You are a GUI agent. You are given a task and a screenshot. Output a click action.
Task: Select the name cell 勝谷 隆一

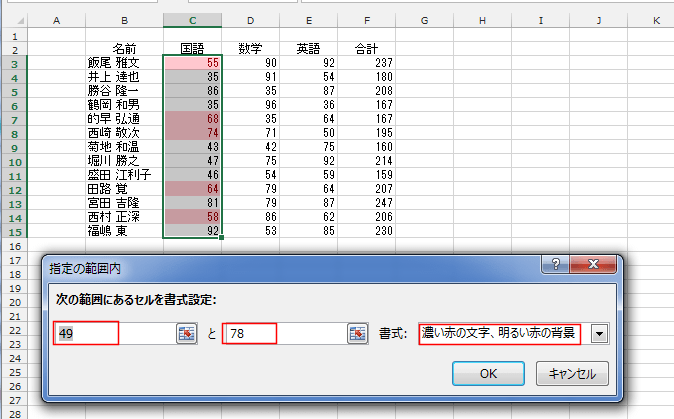click(x=124, y=91)
